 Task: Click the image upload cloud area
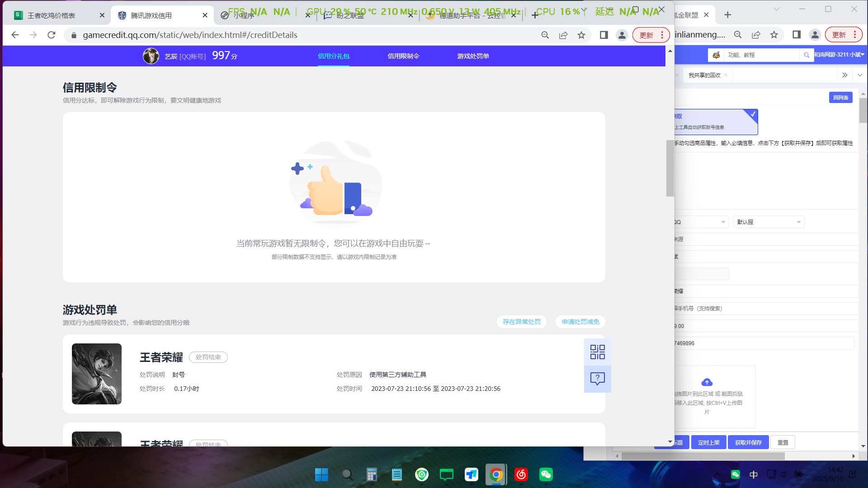click(714, 397)
